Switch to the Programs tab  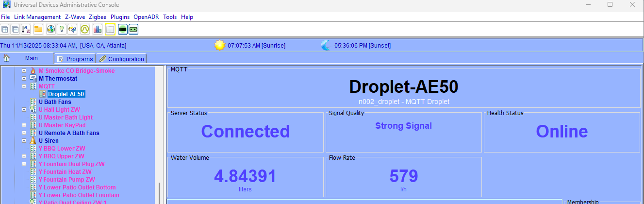(x=75, y=59)
